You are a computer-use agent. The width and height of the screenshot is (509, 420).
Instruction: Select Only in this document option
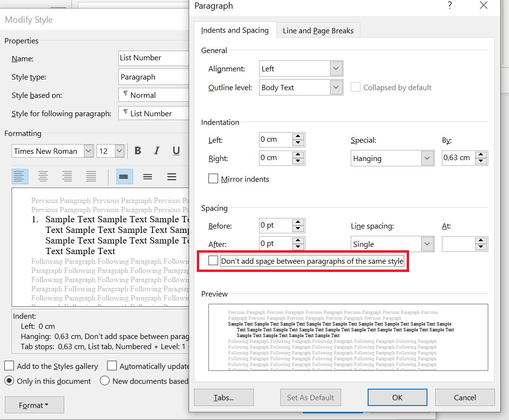(x=9, y=381)
